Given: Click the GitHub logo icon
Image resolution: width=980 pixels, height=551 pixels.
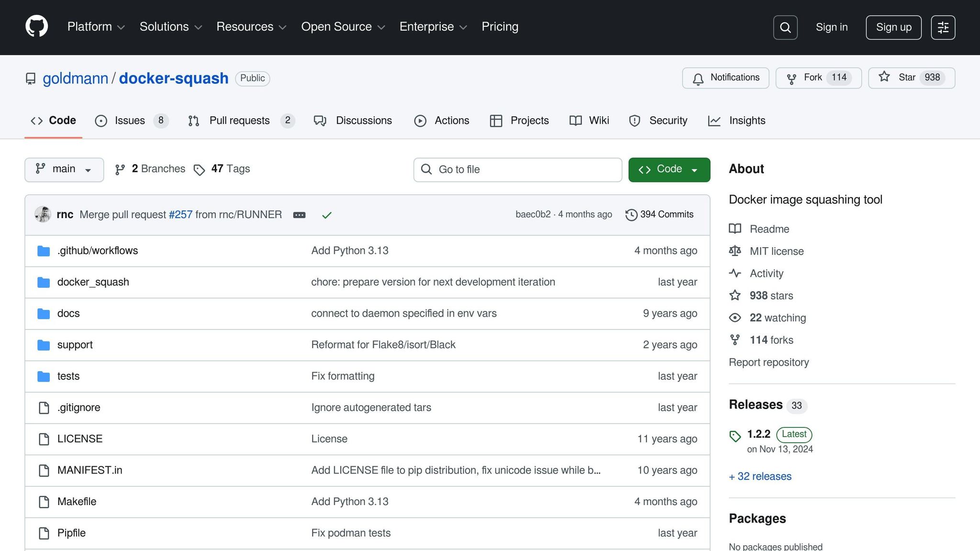Looking at the screenshot, I should coord(36,27).
